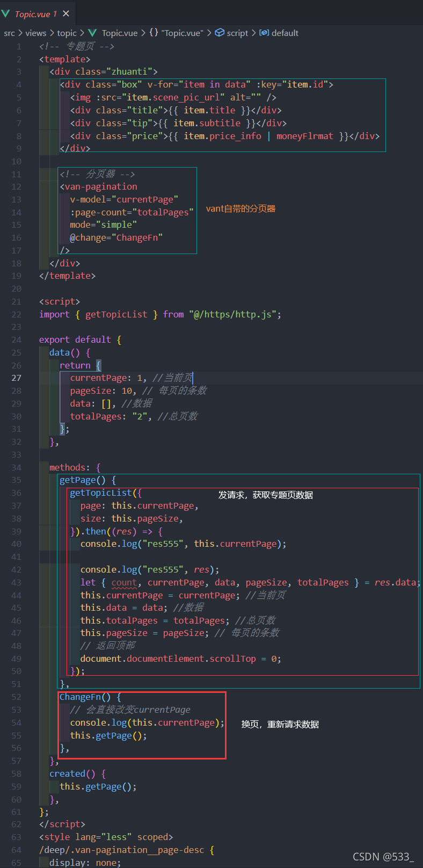Click the default symbol icon in breadcrumb

(264, 33)
